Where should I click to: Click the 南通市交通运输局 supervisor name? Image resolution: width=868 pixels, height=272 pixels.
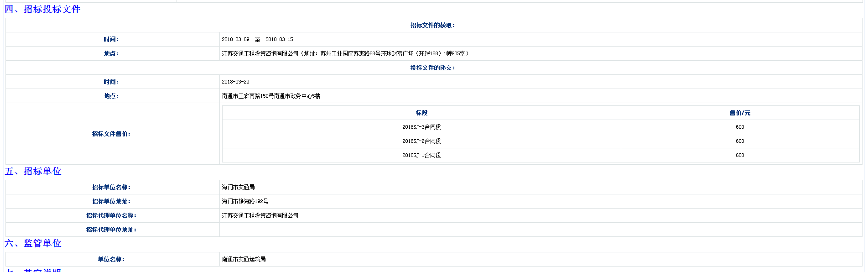point(244,260)
